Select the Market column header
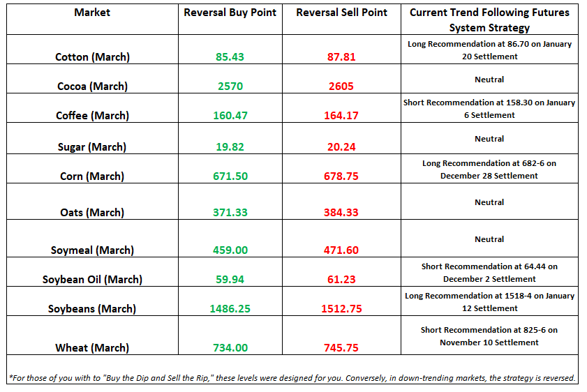Screen dimensions: 587x392 [x=92, y=13]
